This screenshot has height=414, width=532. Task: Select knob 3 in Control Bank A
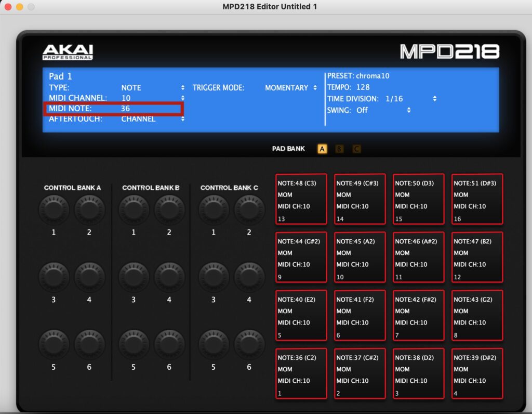tap(54, 277)
